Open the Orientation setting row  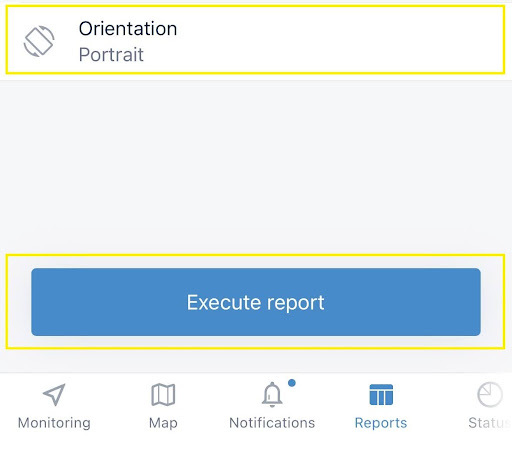click(x=255, y=40)
